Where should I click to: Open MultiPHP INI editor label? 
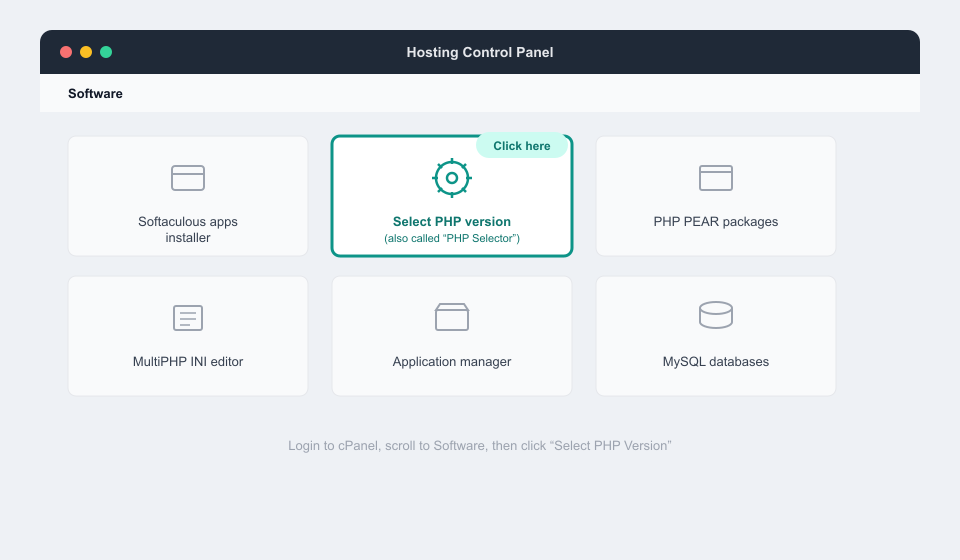coord(187,362)
